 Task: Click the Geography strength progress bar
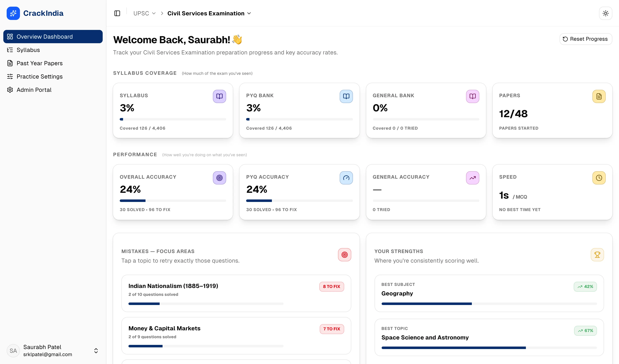(x=489, y=304)
